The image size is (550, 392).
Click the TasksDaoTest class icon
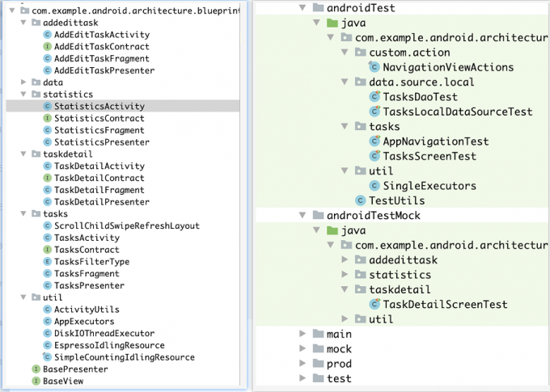(374, 96)
